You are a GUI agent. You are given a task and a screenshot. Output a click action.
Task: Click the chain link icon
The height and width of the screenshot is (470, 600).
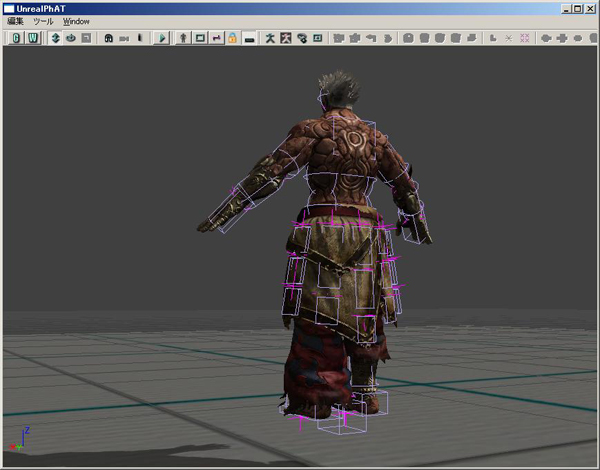point(302,38)
